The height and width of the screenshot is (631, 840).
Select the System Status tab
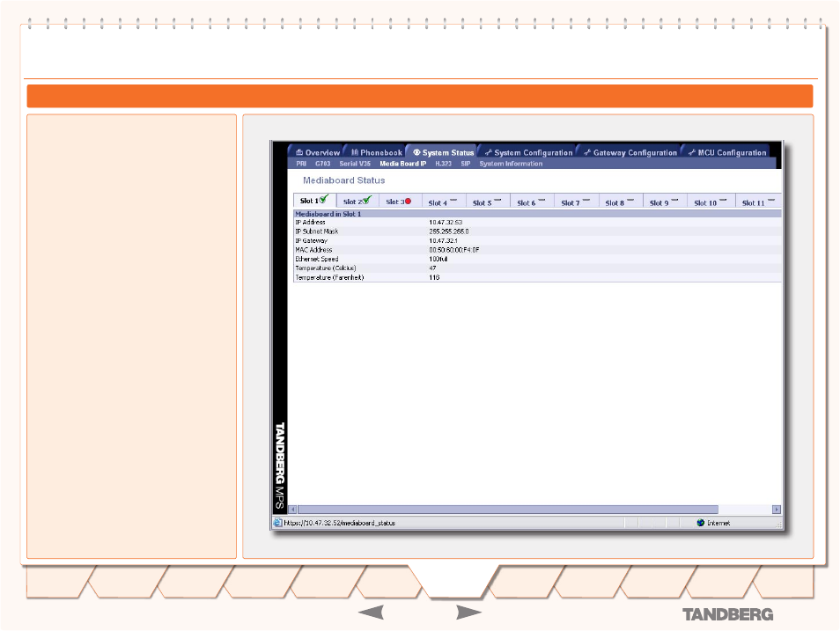(443, 152)
